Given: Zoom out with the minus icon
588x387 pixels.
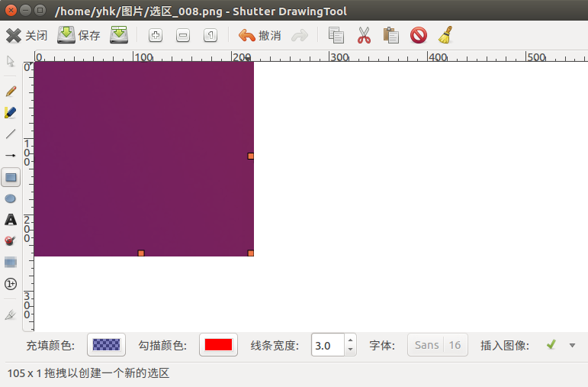Looking at the screenshot, I should pos(182,36).
